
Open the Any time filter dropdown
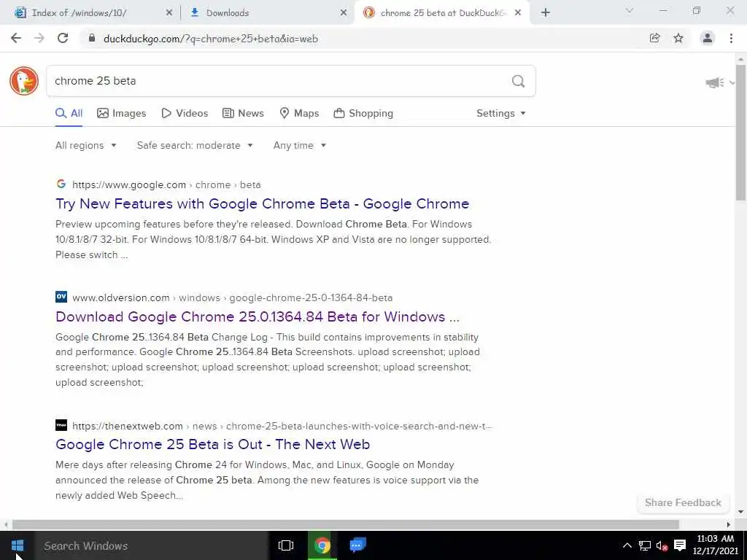300,145
